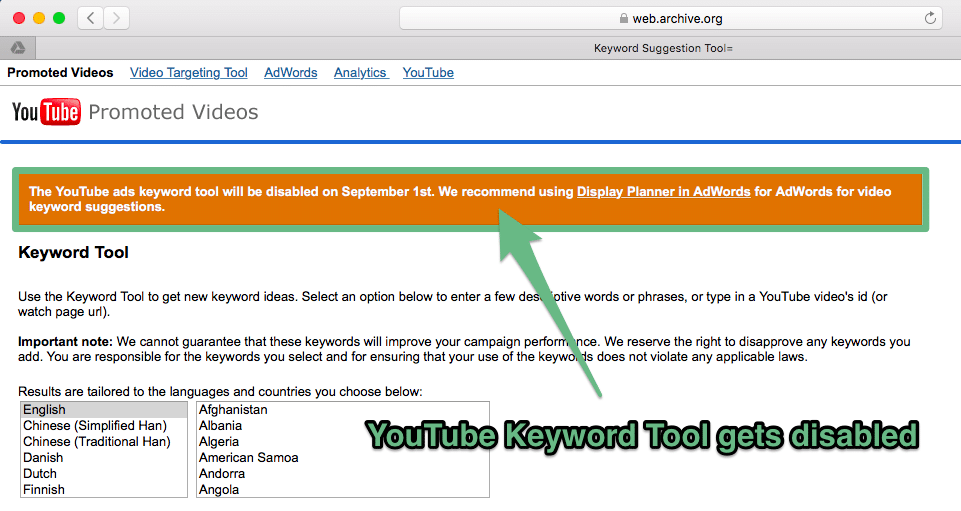The height and width of the screenshot is (511, 961).
Task: Click the Promoted Videos header title
Action: click(173, 112)
